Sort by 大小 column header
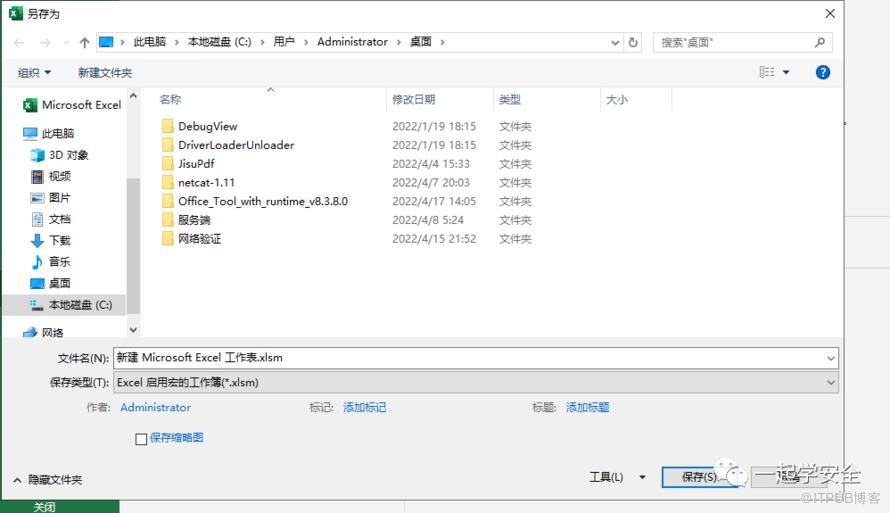 click(616, 99)
